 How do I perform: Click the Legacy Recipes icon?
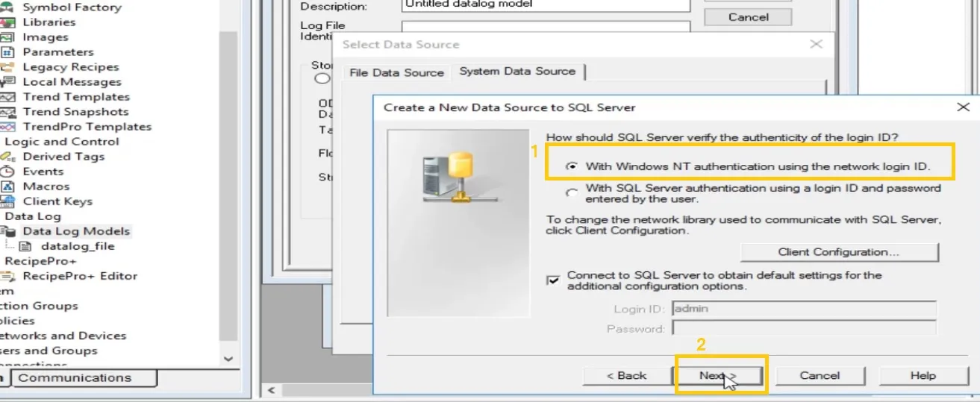[x=7, y=67]
